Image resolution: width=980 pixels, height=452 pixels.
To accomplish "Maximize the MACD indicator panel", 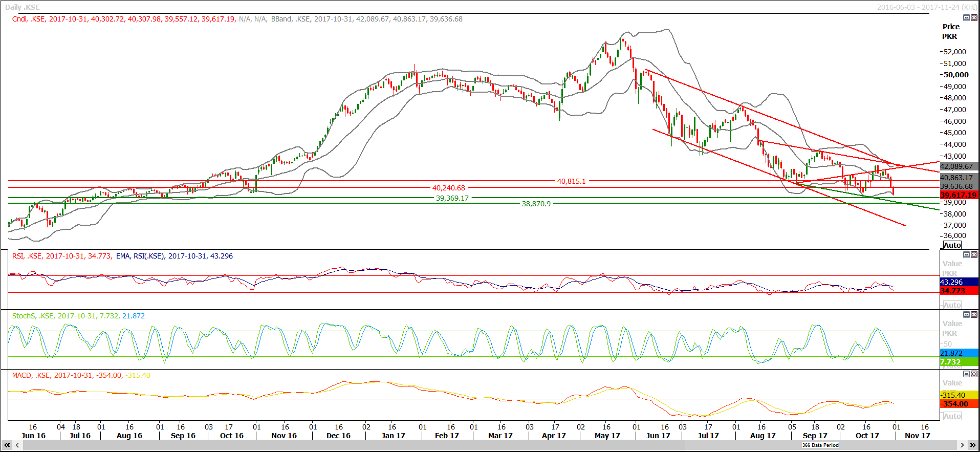I will [966, 374].
